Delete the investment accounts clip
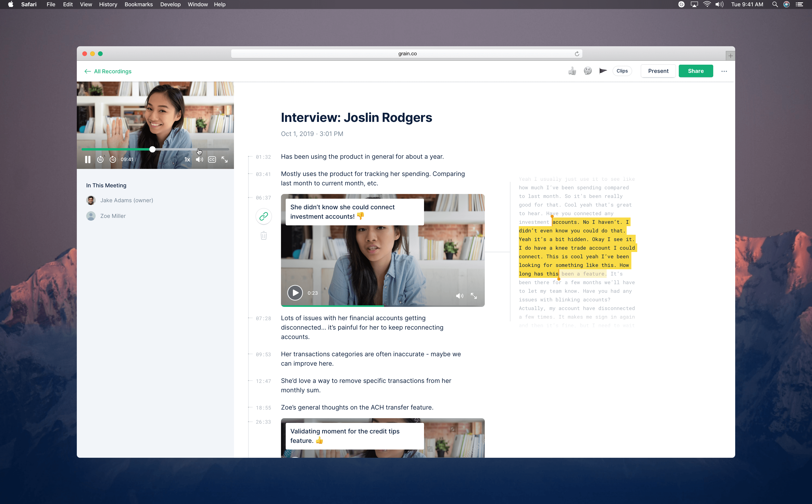 click(264, 236)
